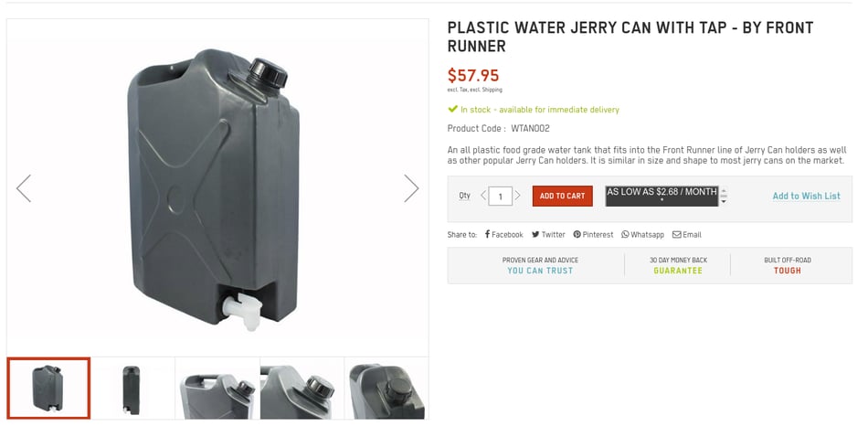Click the quantity input field

click(500, 196)
